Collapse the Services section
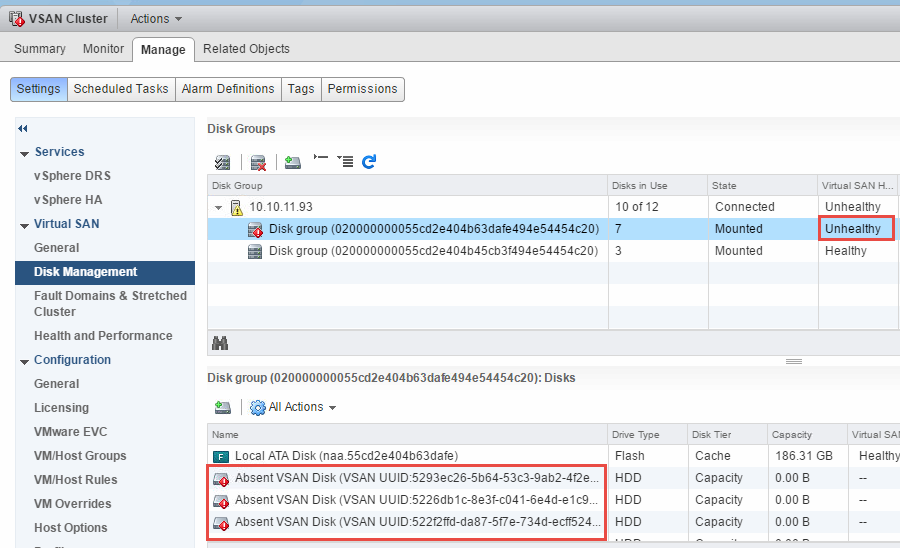 (25, 154)
